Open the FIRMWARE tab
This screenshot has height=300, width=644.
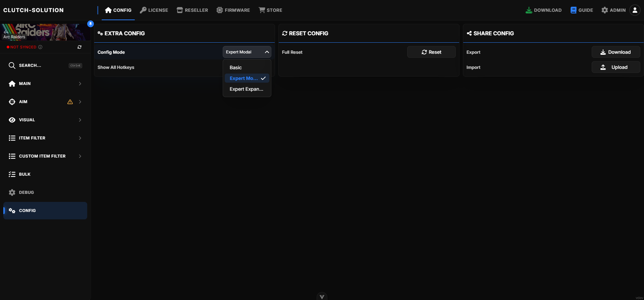[233, 10]
